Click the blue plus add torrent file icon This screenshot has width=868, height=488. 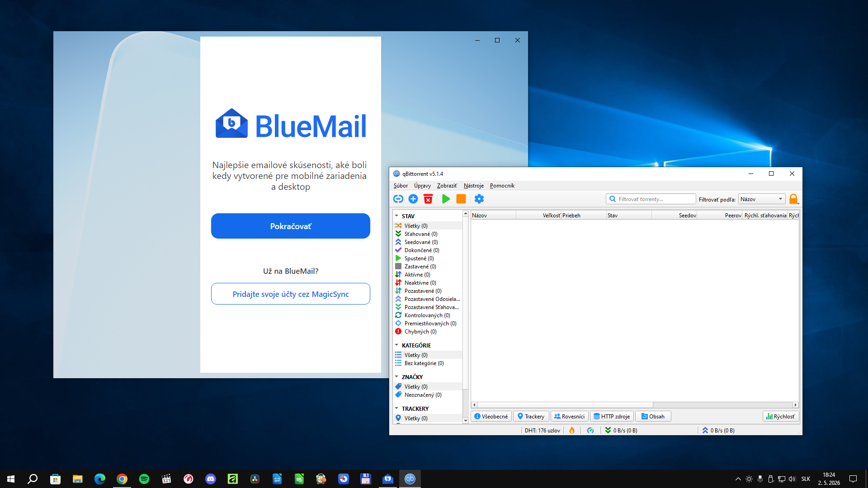pos(413,199)
